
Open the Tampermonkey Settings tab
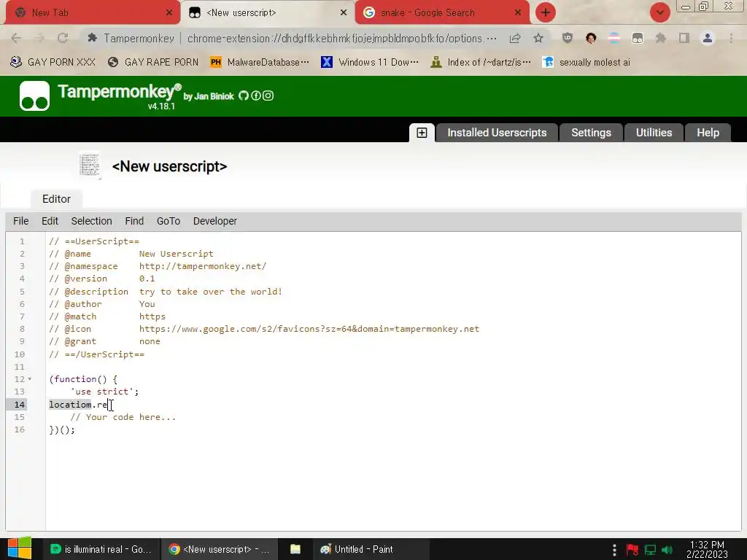coord(591,133)
